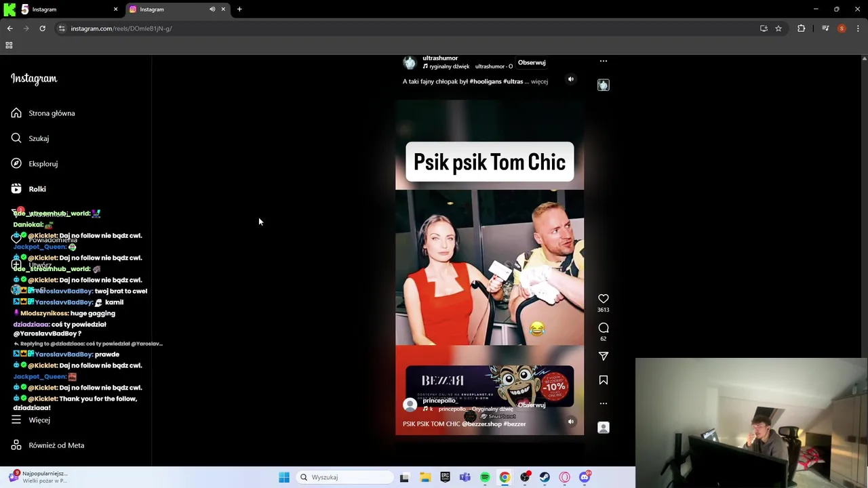Toggle sound on the ultrashumor reel
The image size is (868, 488).
click(x=571, y=79)
